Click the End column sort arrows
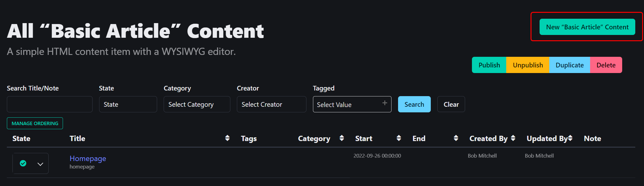Image resolution: width=644 pixels, height=186 pixels. point(456,138)
